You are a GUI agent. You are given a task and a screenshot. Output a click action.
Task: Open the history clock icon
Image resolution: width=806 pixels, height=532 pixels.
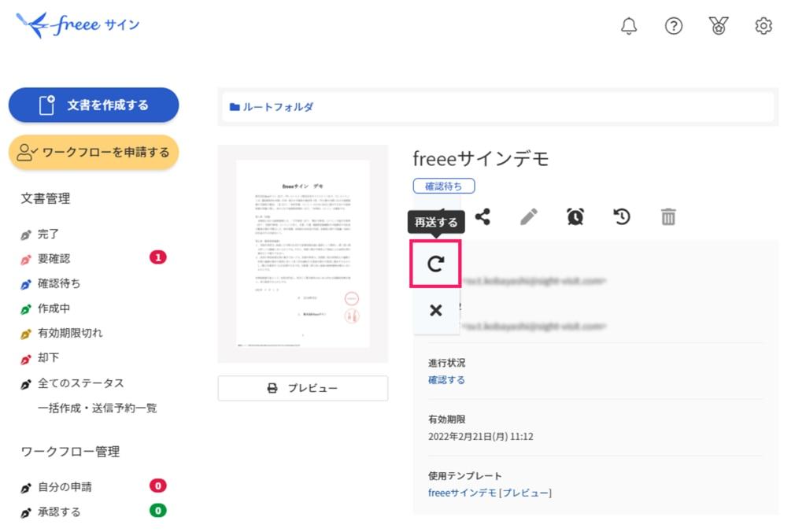622,216
